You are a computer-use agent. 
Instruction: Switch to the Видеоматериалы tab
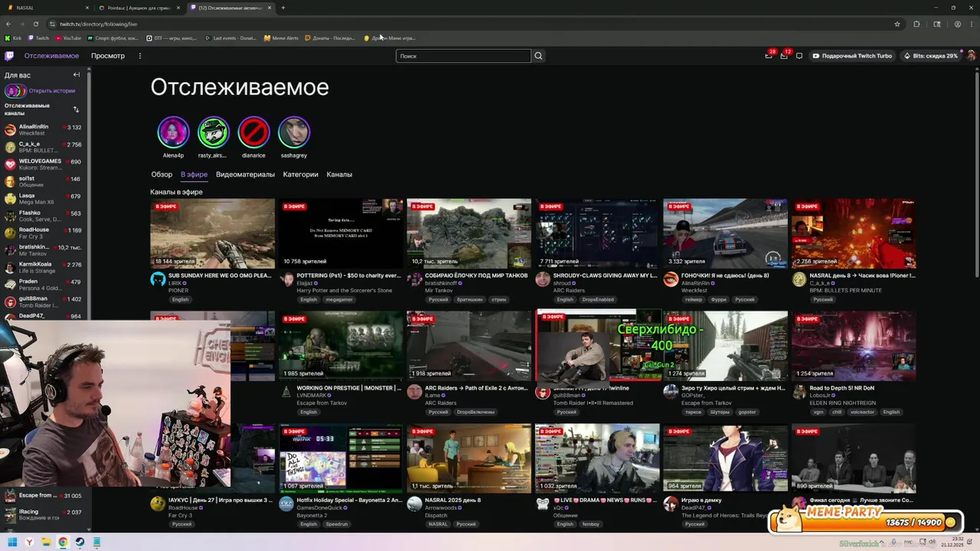pyautogui.click(x=245, y=174)
